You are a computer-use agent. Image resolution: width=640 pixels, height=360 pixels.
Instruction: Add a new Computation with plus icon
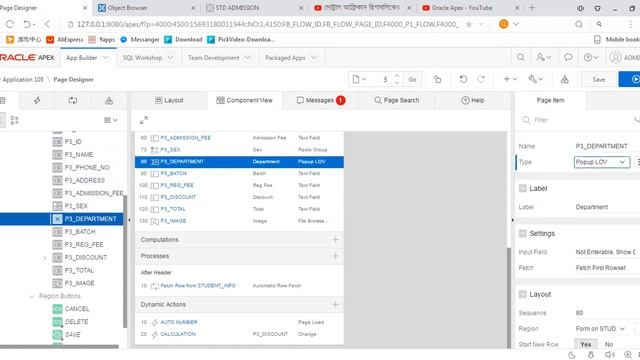pyautogui.click(x=335, y=240)
